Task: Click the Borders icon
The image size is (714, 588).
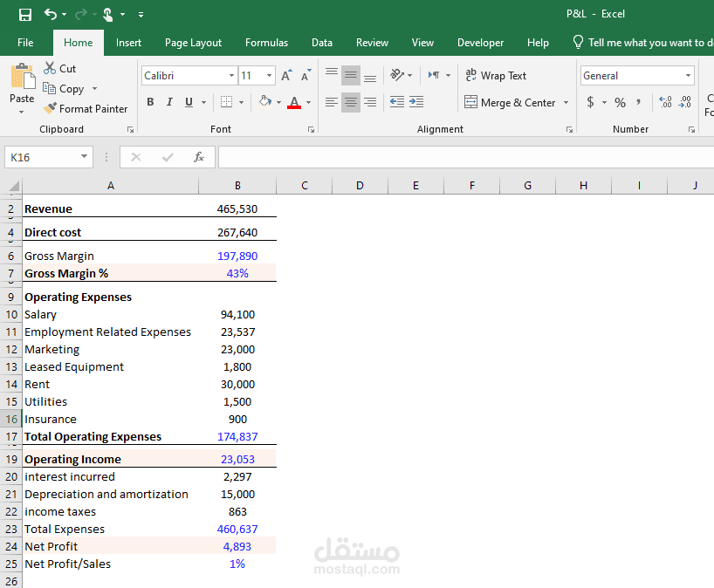Action: click(226, 102)
